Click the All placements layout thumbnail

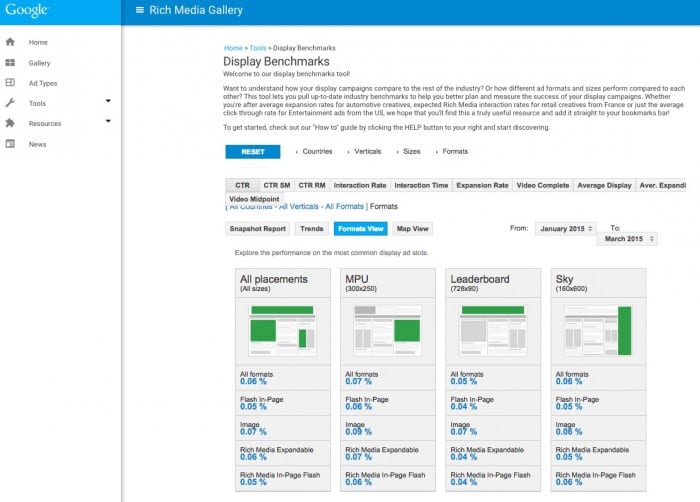click(283, 330)
